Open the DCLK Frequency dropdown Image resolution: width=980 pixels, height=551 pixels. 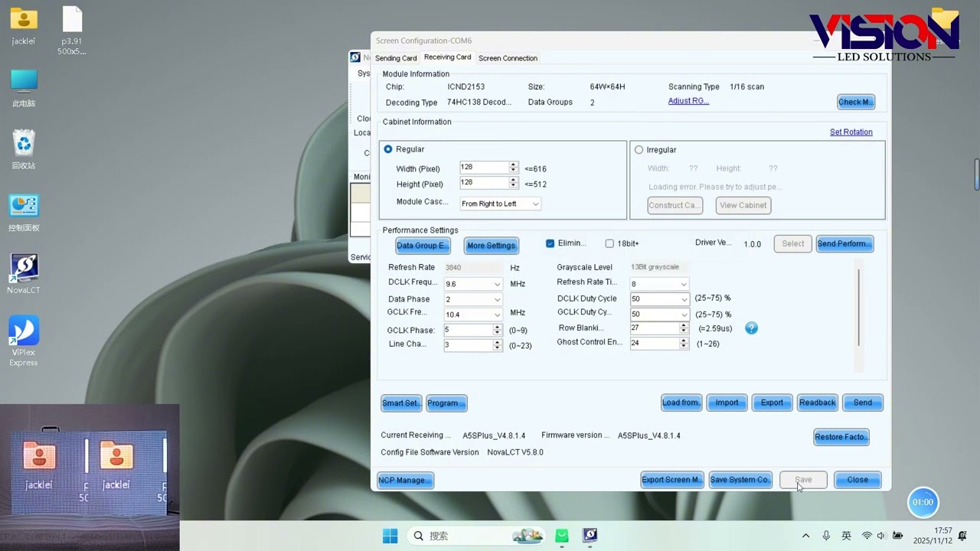tap(473, 284)
